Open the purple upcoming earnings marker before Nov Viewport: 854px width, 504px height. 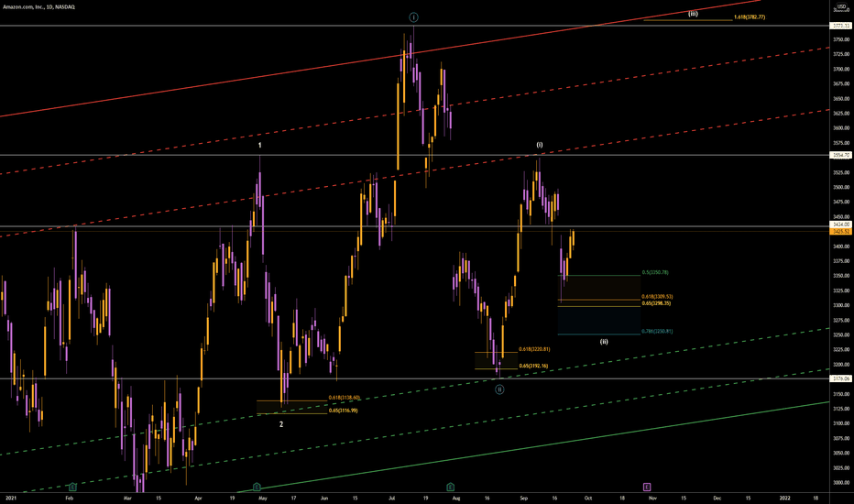point(647,487)
